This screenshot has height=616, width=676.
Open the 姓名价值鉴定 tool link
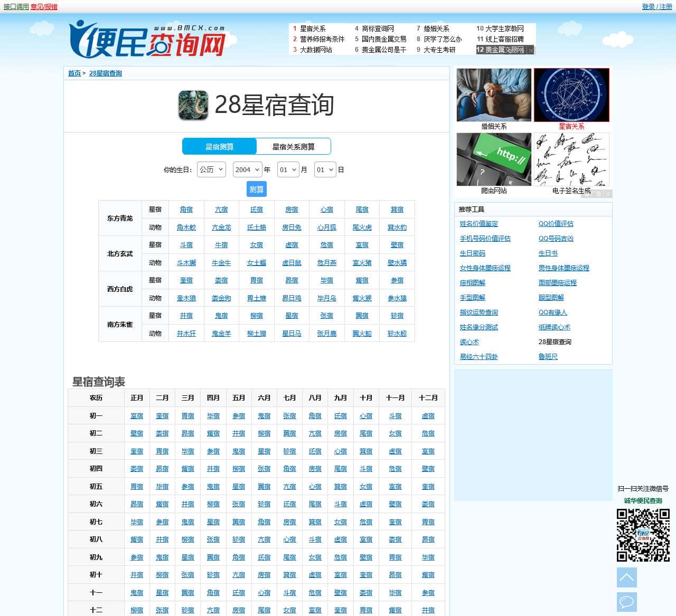pos(479,224)
